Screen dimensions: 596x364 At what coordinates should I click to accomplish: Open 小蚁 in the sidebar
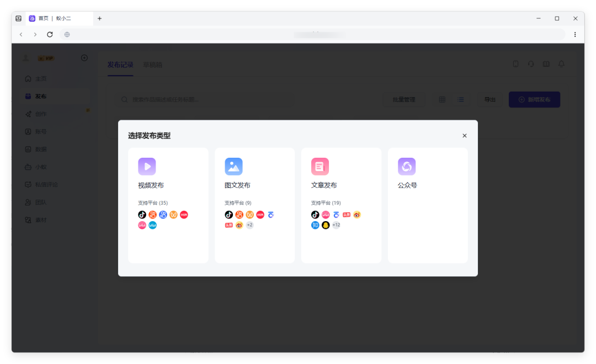(x=56, y=167)
